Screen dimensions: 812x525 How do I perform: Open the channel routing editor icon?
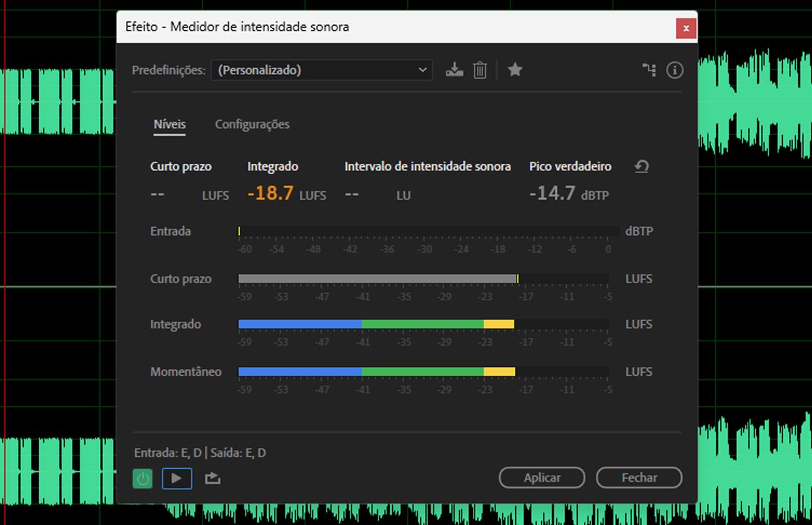pyautogui.click(x=649, y=70)
